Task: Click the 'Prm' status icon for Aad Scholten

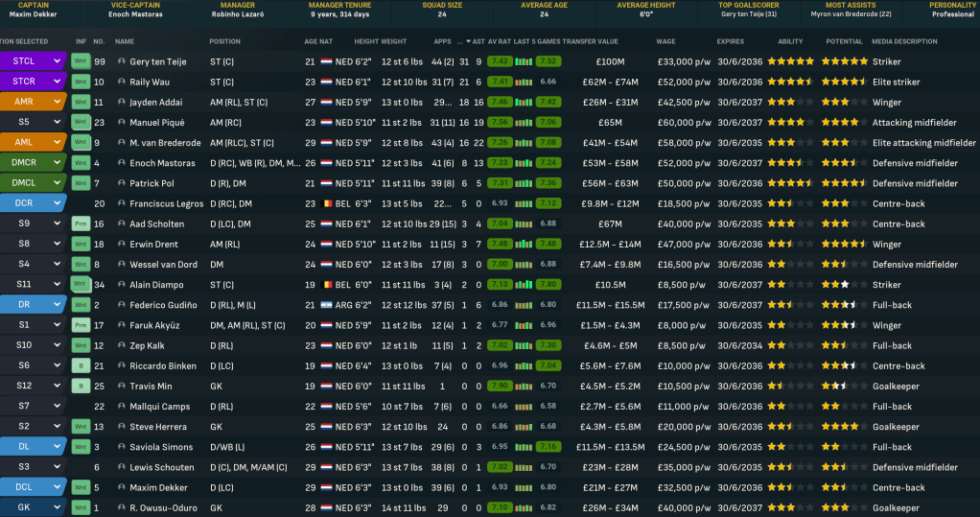Action: [x=81, y=223]
